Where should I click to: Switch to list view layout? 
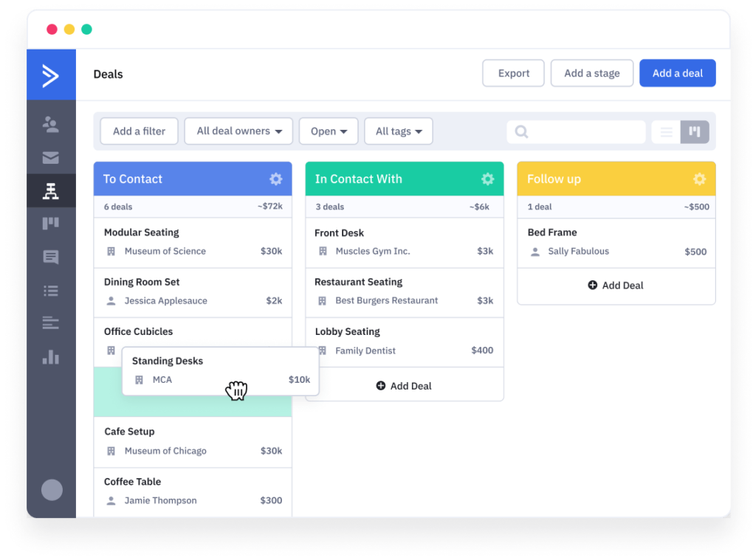(665, 131)
